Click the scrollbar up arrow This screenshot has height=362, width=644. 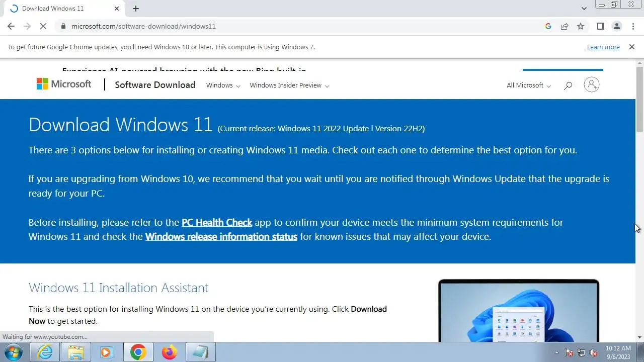pyautogui.click(x=639, y=62)
